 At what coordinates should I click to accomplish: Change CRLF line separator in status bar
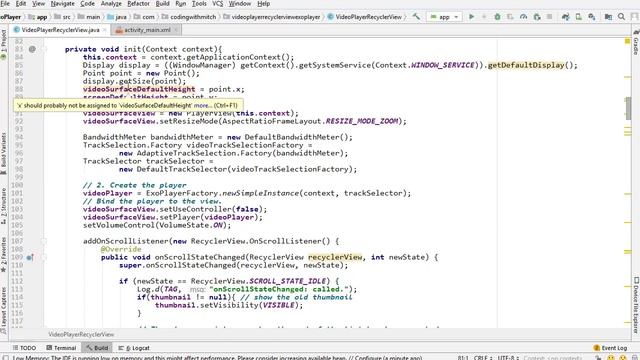(483, 358)
